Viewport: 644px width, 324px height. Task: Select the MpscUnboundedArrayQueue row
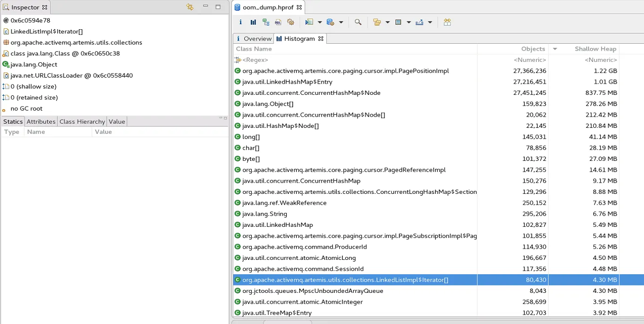coord(438,291)
